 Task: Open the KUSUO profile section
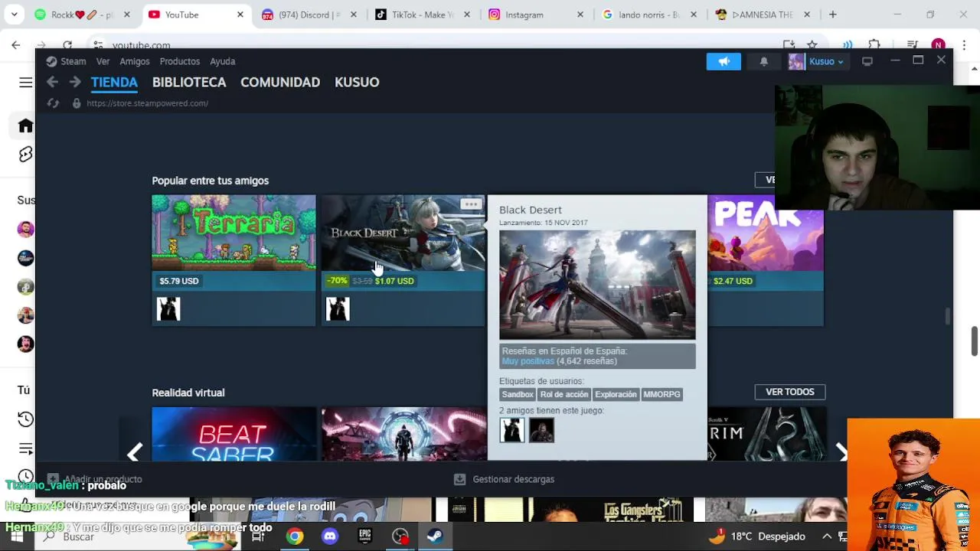357,82
